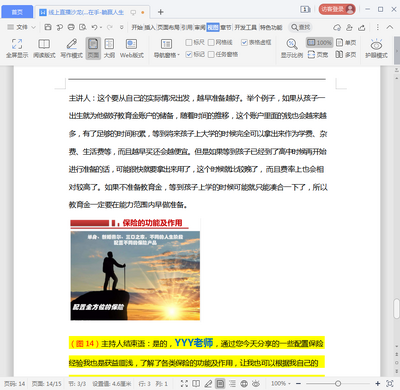Open quick access toolbar customize dropdown
This screenshot has height=390, width=400.
(122, 27)
